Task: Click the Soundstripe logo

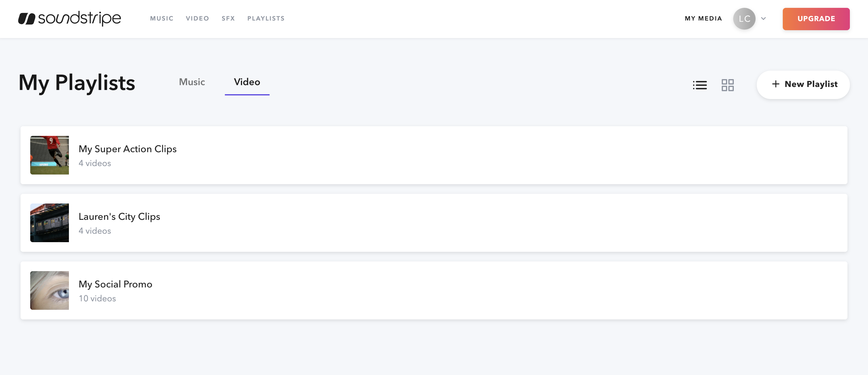Action: [x=69, y=18]
